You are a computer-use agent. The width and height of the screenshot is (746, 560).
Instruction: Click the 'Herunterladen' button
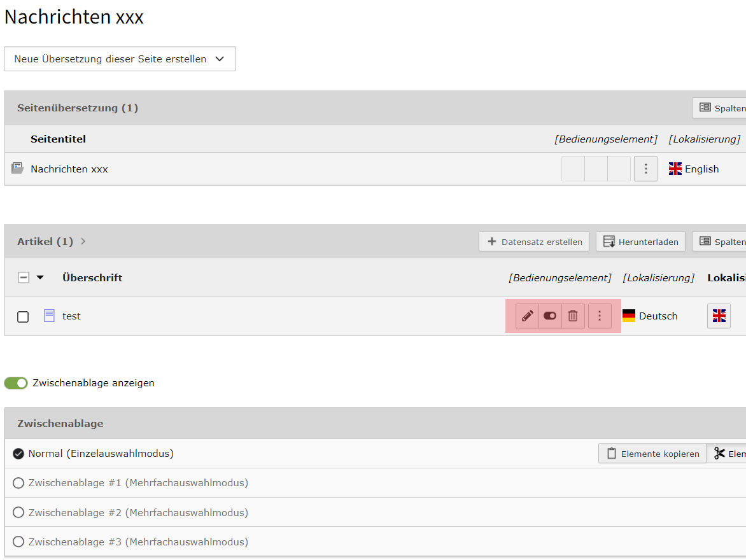pyautogui.click(x=640, y=242)
